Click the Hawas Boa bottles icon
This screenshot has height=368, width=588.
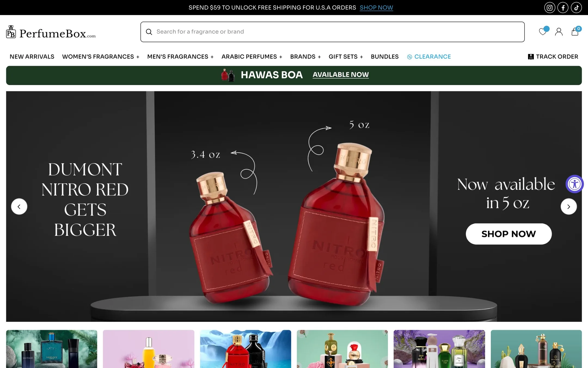coord(228,75)
